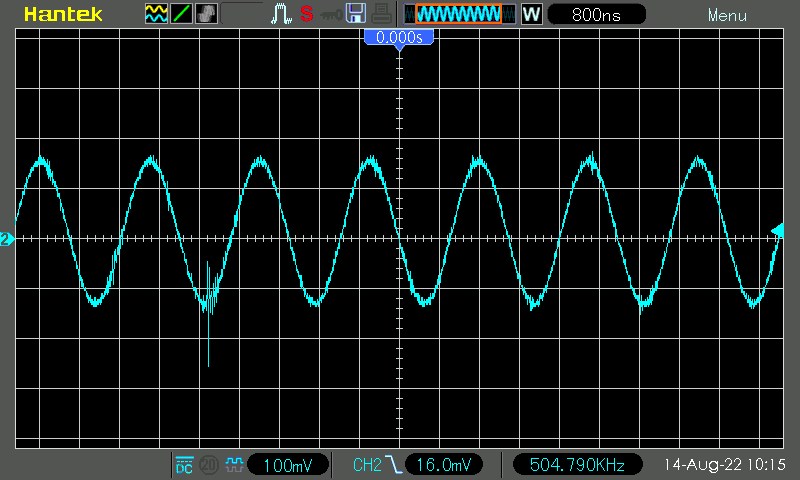Open the 800ns timebase setting

click(596, 14)
